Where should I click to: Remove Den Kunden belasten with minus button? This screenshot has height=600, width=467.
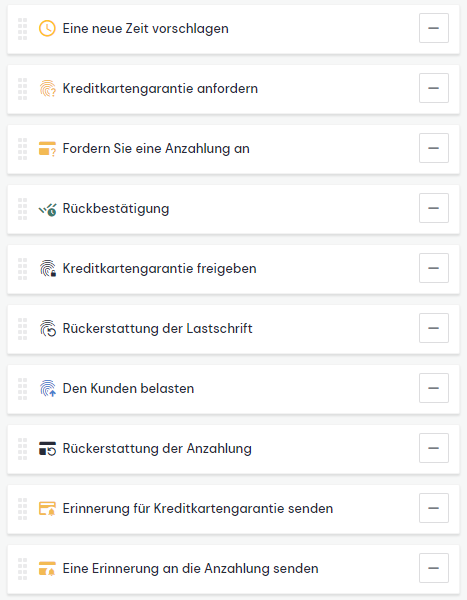click(x=434, y=388)
